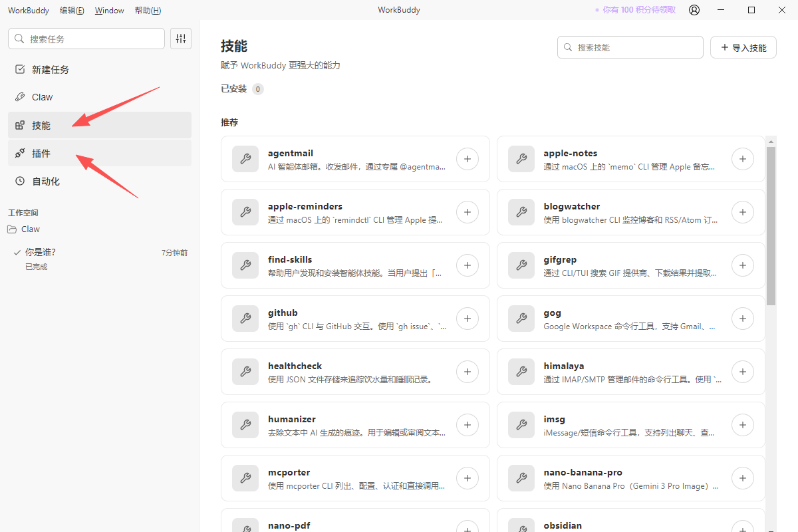Screen dimensions: 798x532
Task: Switch to the 插件 plugins section
Action: 41,154
